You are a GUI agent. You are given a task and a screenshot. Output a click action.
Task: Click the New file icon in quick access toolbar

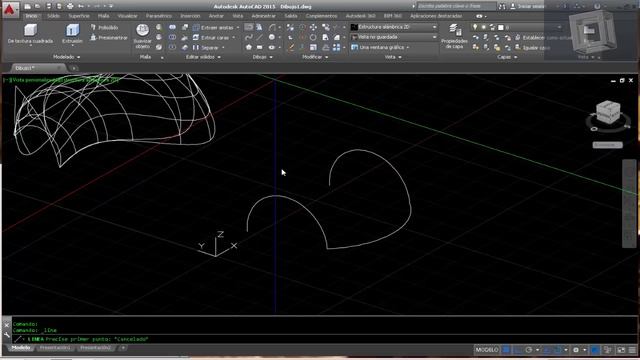28,6
